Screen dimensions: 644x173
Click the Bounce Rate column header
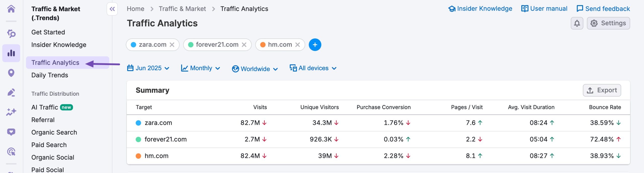[x=605, y=107]
